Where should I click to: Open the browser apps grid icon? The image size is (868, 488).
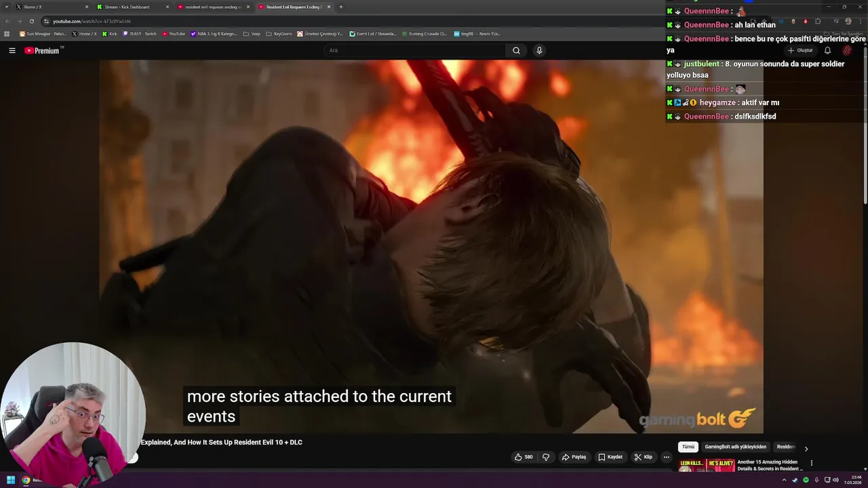pyautogui.click(x=7, y=33)
